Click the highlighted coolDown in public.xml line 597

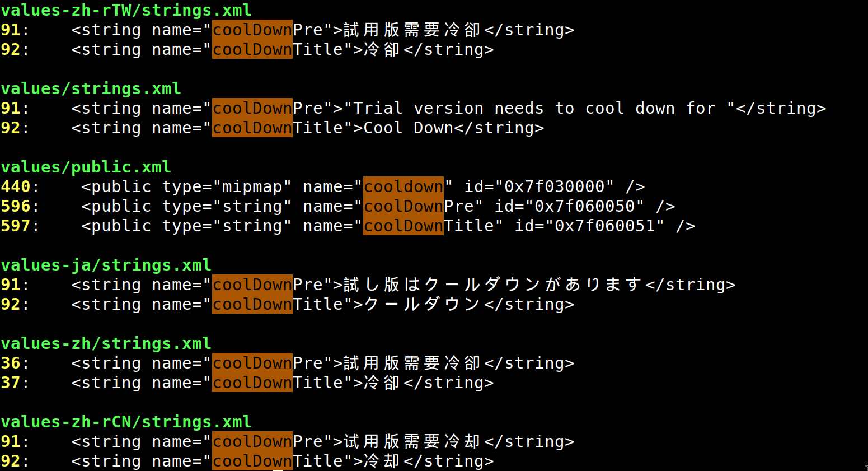tap(403, 226)
